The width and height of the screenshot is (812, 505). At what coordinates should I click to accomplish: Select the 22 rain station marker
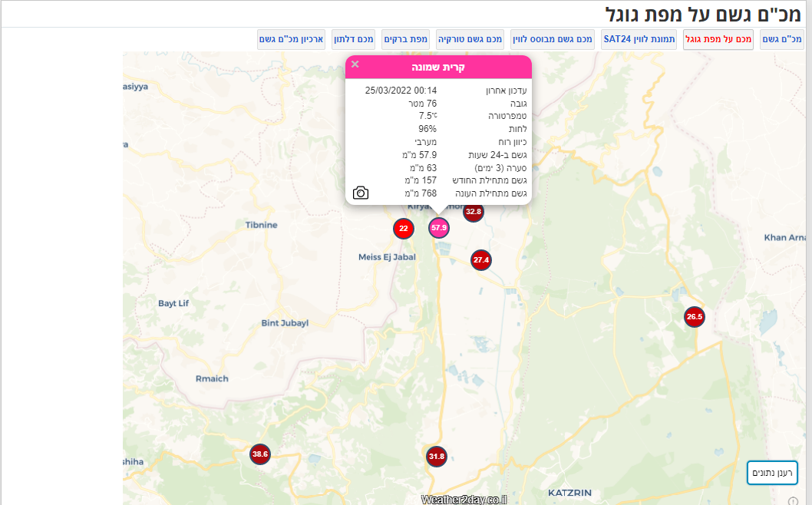(404, 228)
